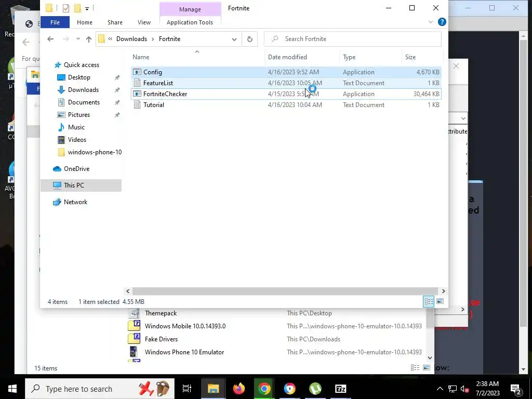Refresh the Fortnite folder
Viewport: 532px width, 399px height.
(x=250, y=39)
